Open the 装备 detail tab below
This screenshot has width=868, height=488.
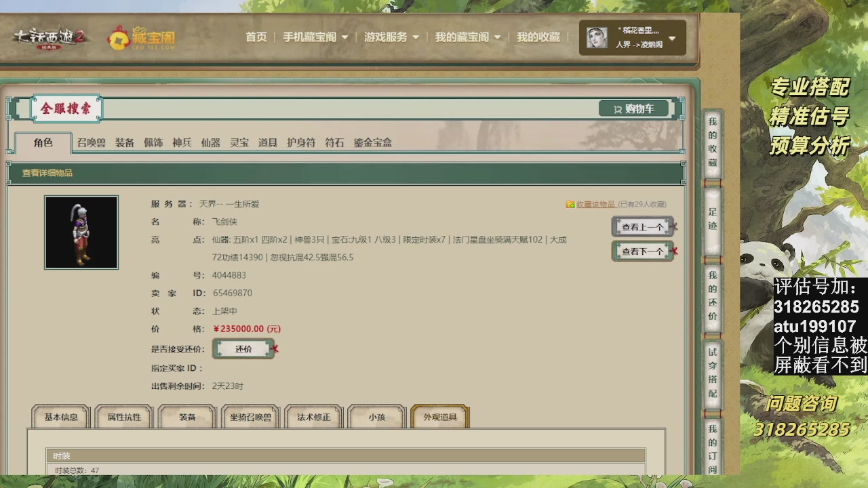[187, 417]
